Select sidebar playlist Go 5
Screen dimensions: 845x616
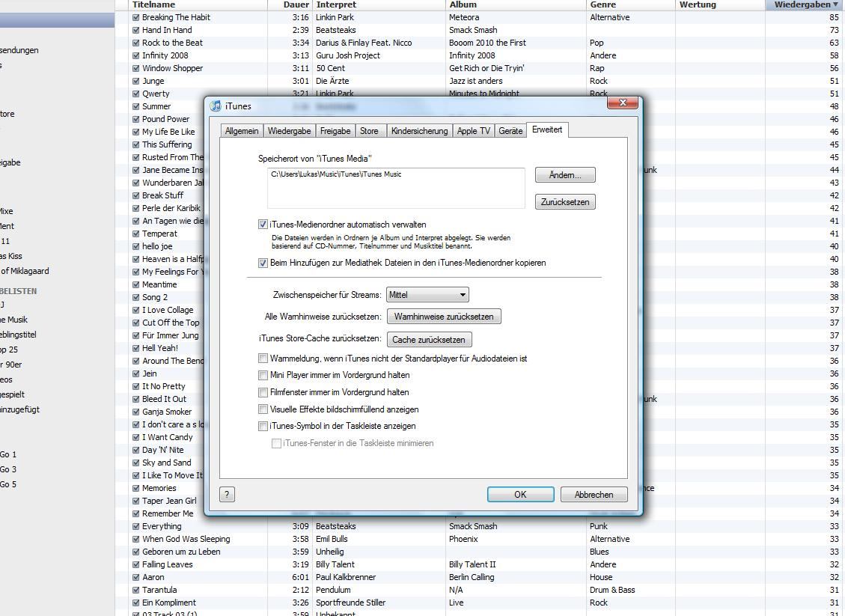coord(8,484)
